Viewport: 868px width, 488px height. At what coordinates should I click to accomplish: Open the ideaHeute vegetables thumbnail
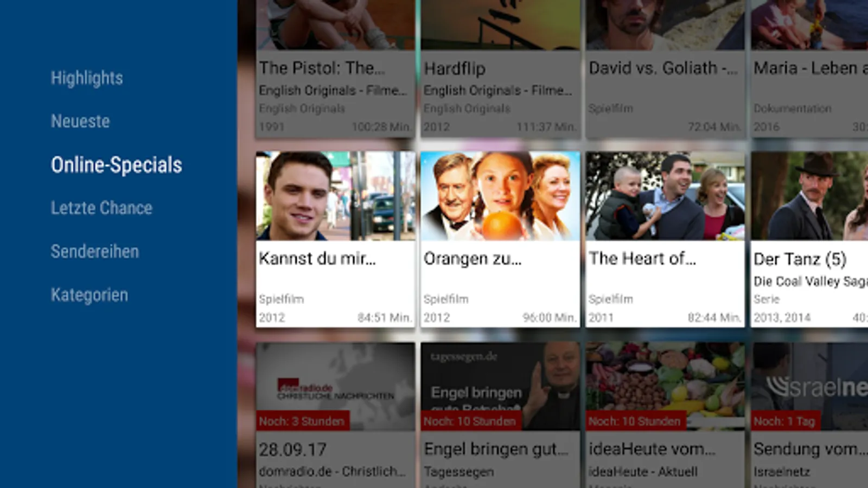coord(665,387)
